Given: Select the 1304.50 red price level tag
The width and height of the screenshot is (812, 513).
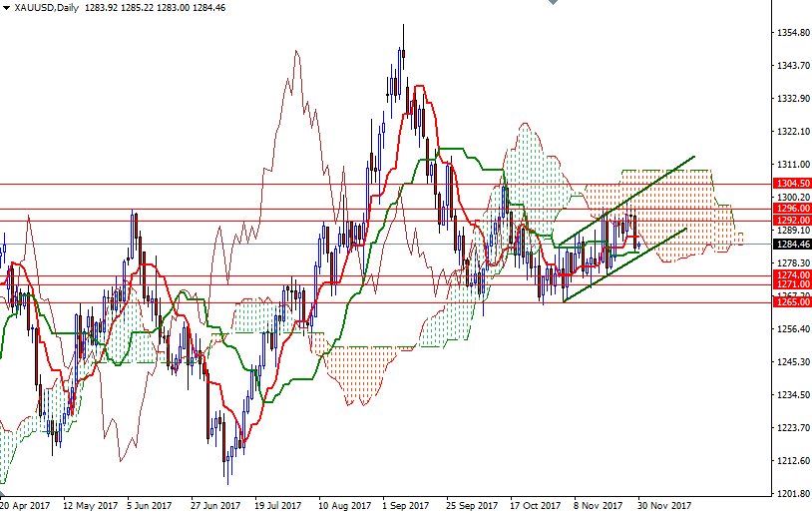Looking at the screenshot, I should click(x=791, y=184).
